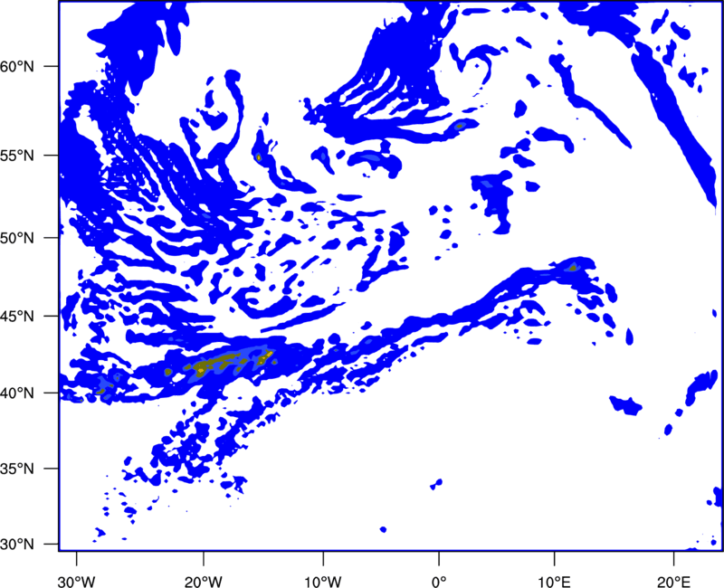Click the 50°N latitude label

(17, 238)
